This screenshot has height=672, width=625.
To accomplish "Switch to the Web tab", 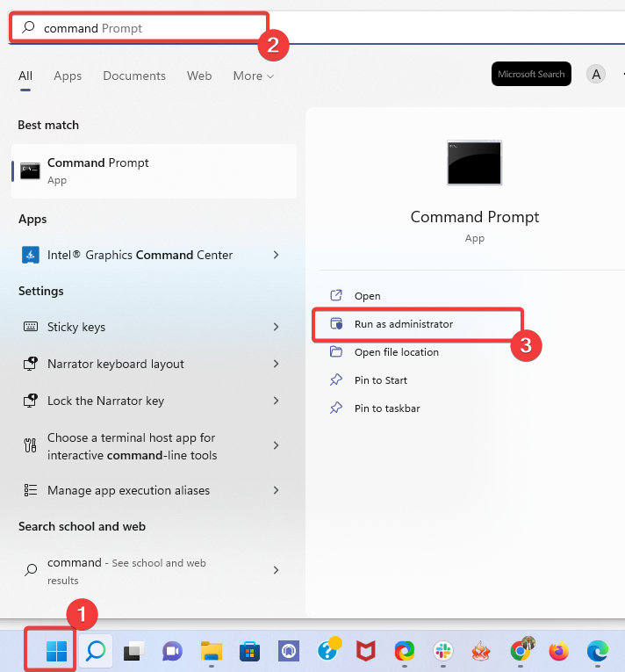I will [x=199, y=76].
